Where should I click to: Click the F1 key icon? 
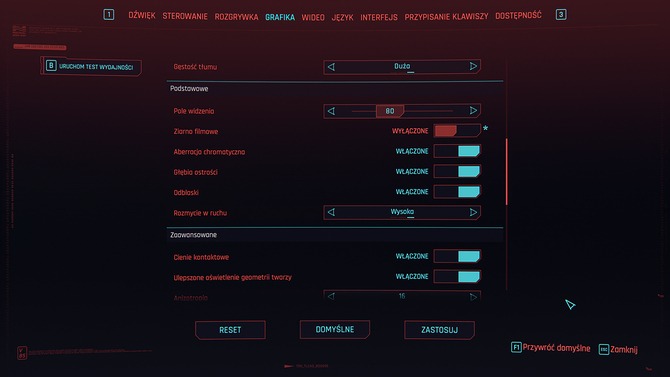coord(516,348)
